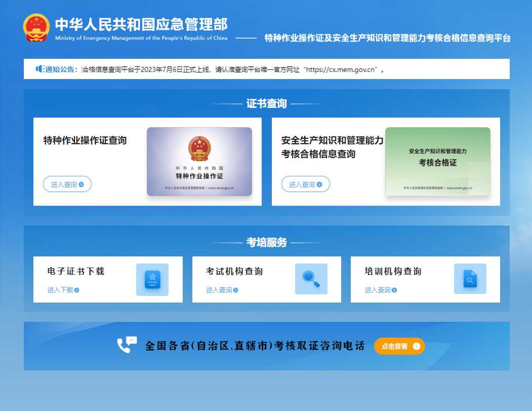Click the green 考核合格证 card image

coord(438,162)
